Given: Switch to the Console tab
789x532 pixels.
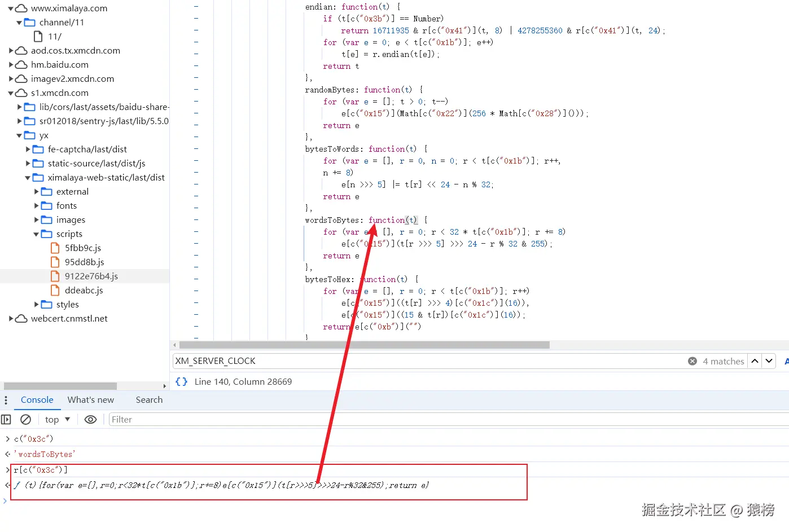Looking at the screenshot, I should coord(37,400).
